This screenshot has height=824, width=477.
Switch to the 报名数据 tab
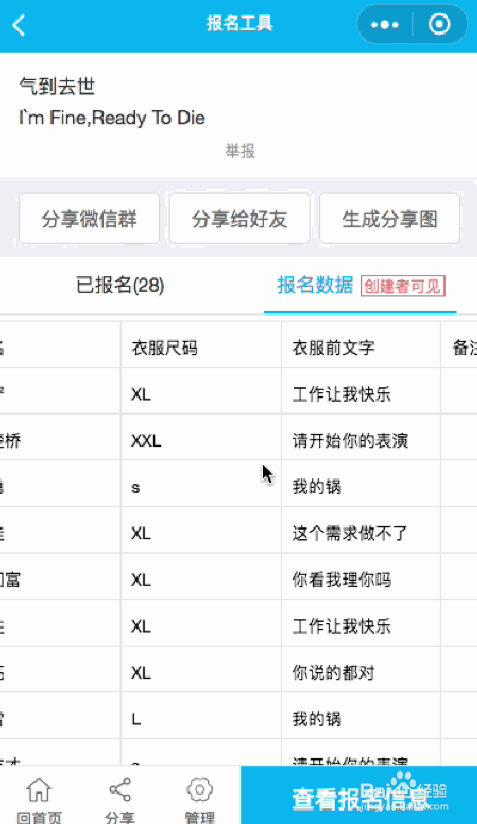click(315, 285)
